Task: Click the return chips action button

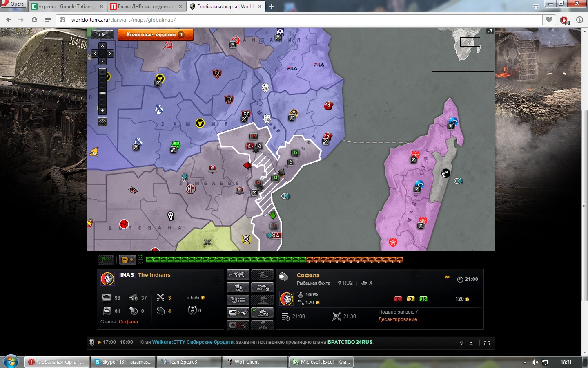Action: pos(238,287)
